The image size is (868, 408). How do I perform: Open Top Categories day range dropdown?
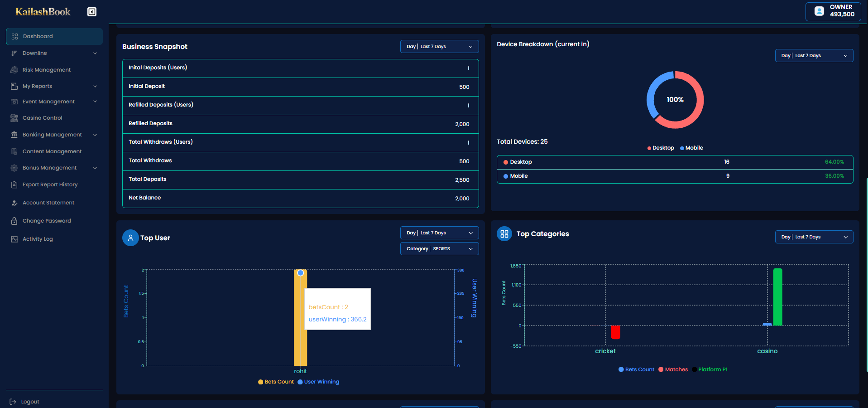tap(814, 237)
